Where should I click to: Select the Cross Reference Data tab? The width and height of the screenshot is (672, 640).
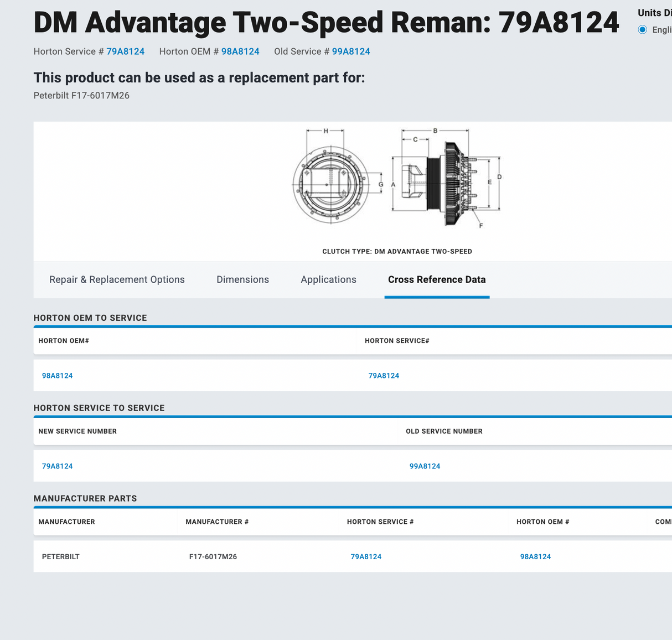click(x=437, y=279)
